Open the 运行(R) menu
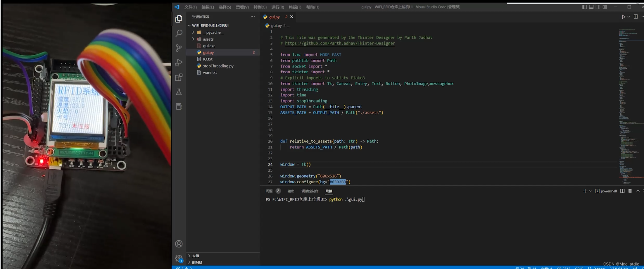 (277, 7)
